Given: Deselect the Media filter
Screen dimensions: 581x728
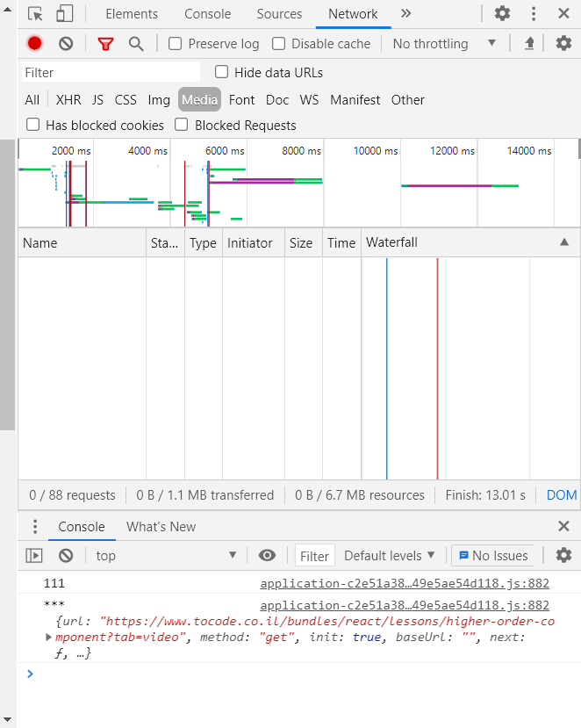Looking at the screenshot, I should (x=199, y=100).
